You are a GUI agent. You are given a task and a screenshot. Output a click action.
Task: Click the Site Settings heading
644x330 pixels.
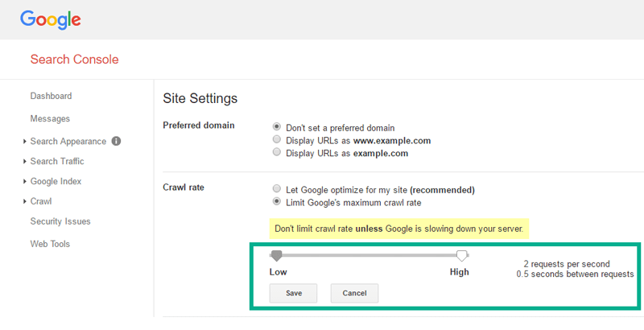click(x=200, y=98)
